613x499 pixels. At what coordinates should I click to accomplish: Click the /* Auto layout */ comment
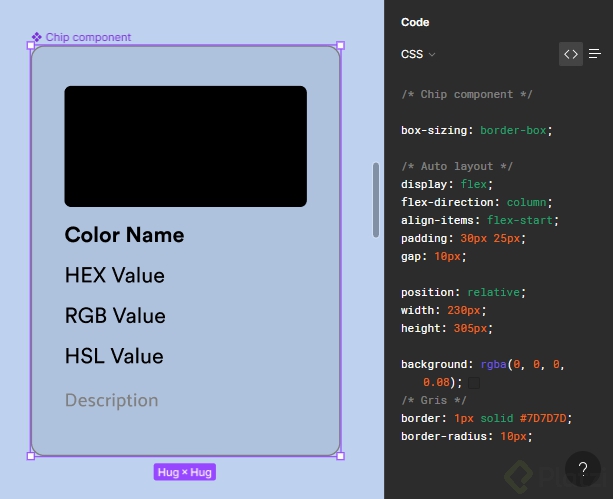[x=457, y=166]
